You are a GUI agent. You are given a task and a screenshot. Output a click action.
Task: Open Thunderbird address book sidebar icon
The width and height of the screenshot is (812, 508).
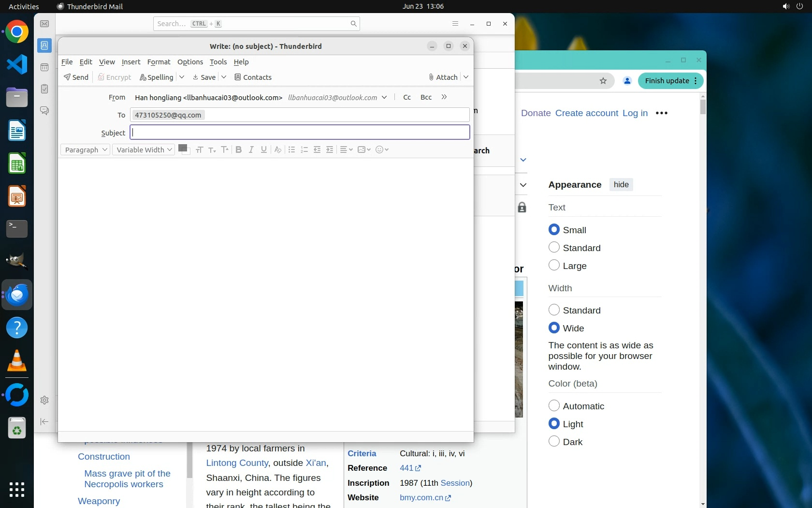click(44, 45)
